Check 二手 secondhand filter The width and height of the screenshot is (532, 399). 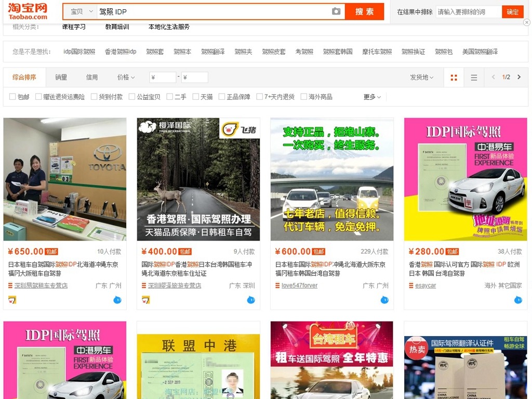click(170, 97)
